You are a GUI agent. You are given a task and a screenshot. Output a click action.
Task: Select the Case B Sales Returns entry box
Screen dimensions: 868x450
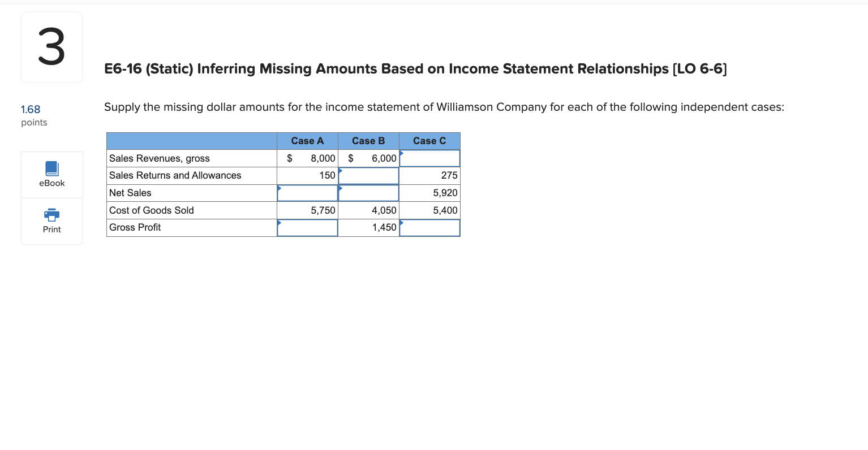pos(368,175)
